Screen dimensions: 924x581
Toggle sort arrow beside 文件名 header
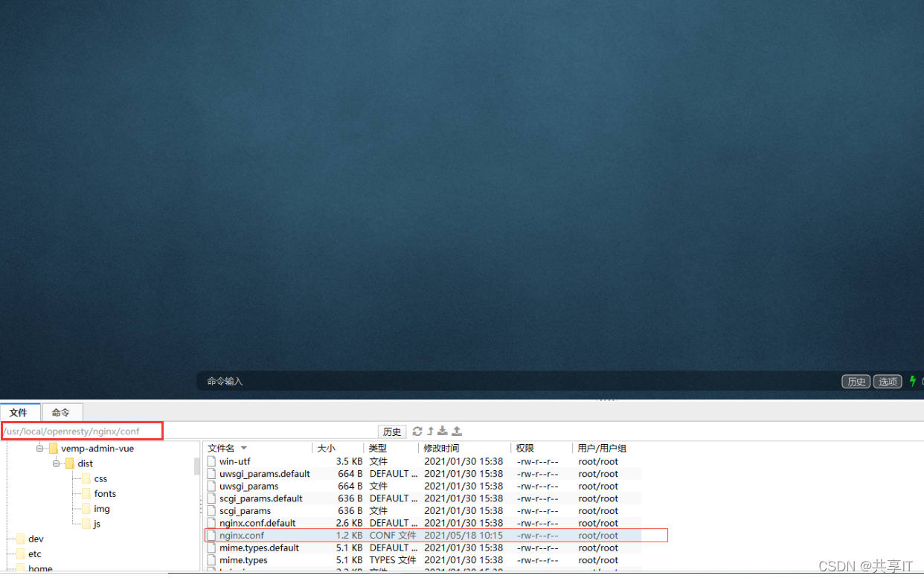pyautogui.click(x=243, y=449)
